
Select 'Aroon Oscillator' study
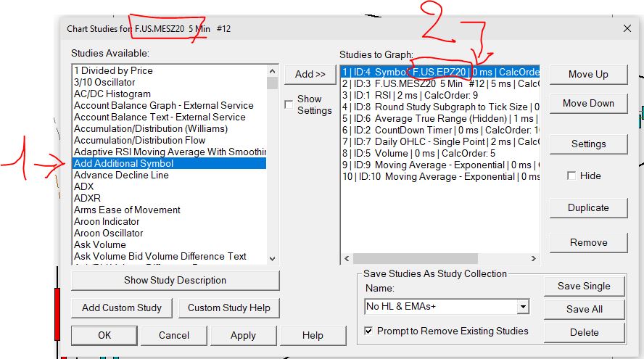tap(169, 233)
